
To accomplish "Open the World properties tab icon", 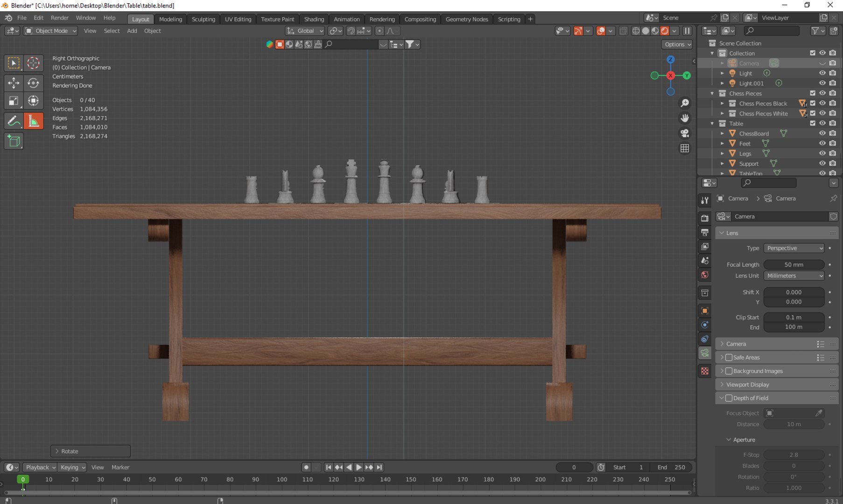I will tap(705, 275).
